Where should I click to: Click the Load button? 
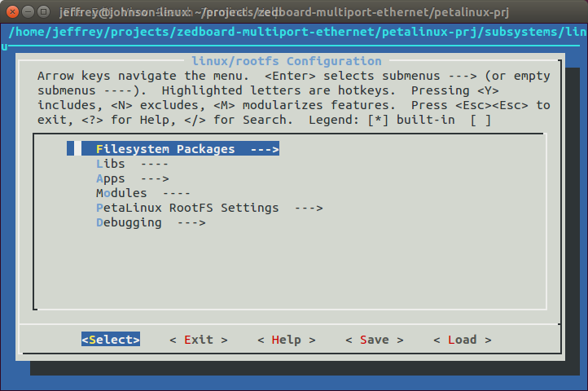(463, 340)
